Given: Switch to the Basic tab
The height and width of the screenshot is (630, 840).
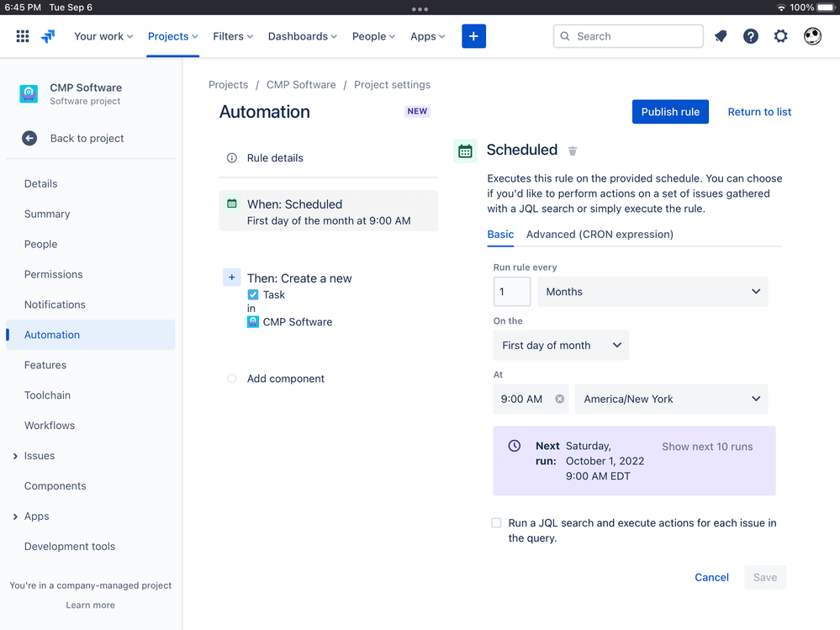Looking at the screenshot, I should click(x=500, y=234).
